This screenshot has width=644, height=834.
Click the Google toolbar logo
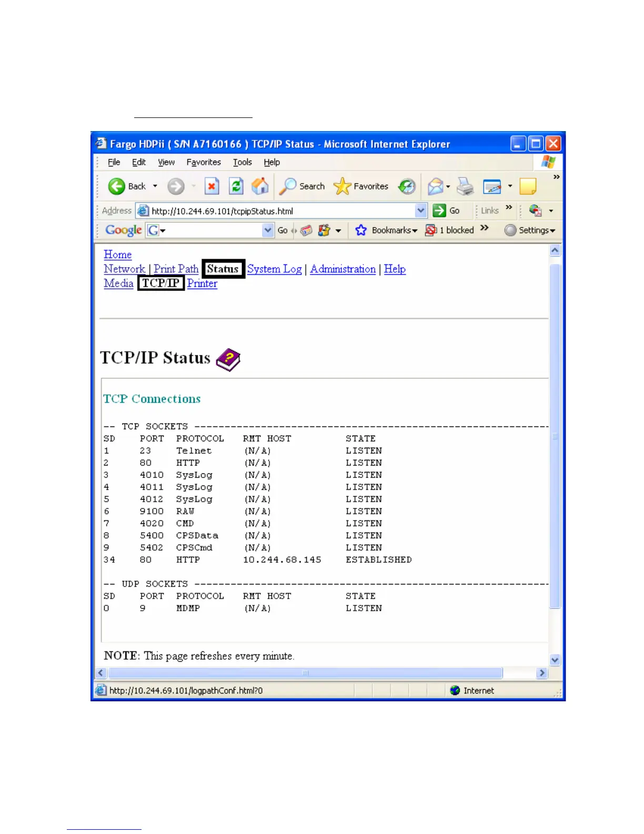point(124,230)
